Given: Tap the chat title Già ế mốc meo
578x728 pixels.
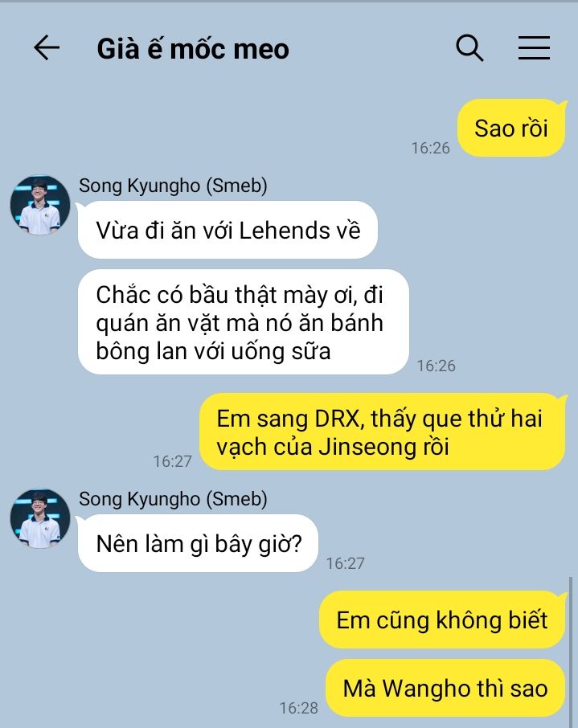Looking at the screenshot, I should 193,49.
